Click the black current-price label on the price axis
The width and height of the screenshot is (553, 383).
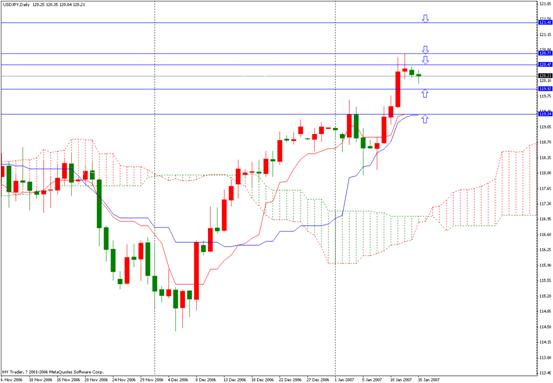pyautogui.click(x=545, y=75)
